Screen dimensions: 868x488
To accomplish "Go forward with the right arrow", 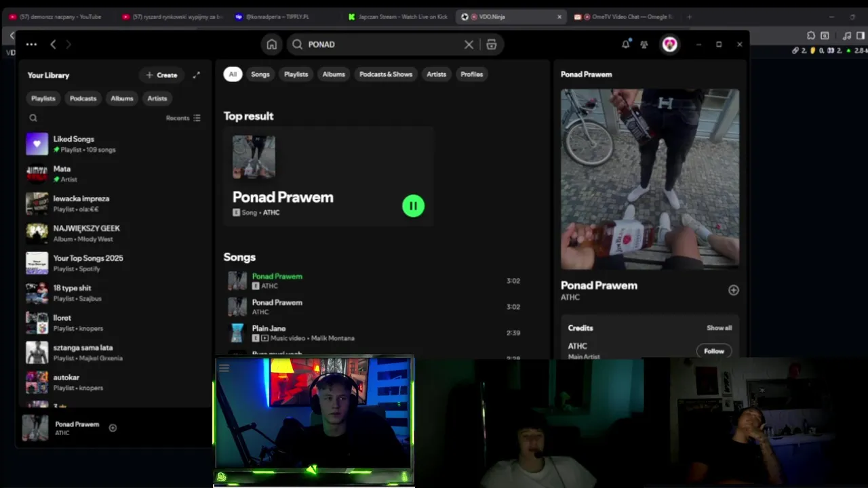I will tap(68, 44).
